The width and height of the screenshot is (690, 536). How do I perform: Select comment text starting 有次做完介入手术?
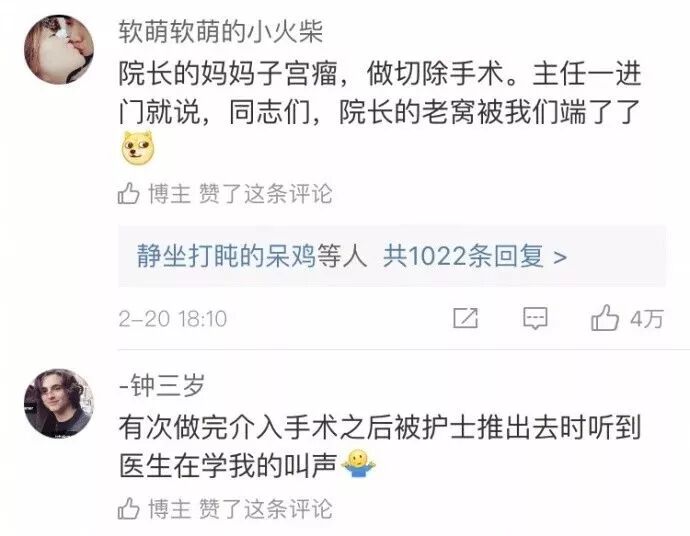pyautogui.click(x=380, y=447)
